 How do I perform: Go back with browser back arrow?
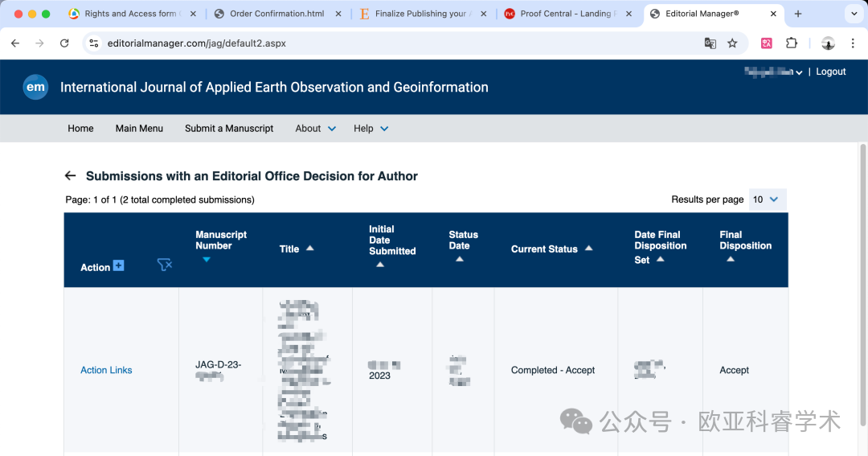click(x=15, y=43)
